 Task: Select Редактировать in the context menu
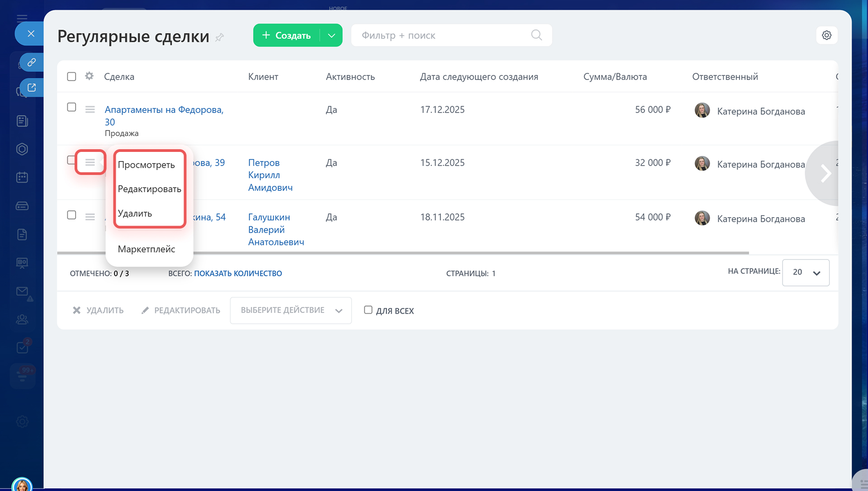click(149, 189)
